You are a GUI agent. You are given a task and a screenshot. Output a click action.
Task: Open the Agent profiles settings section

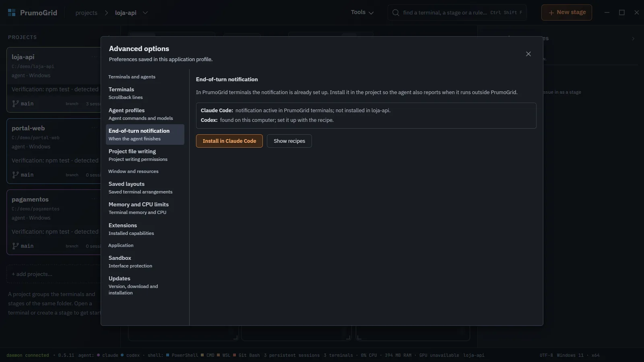pos(145,114)
